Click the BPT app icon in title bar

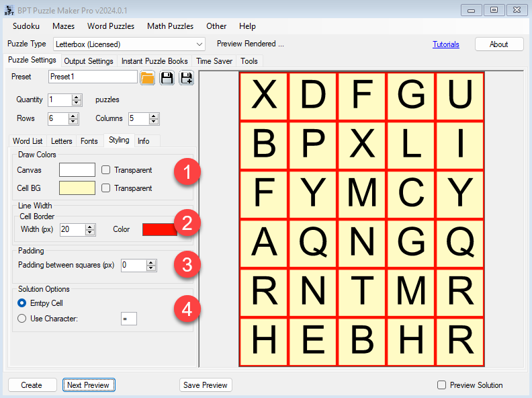click(9, 10)
